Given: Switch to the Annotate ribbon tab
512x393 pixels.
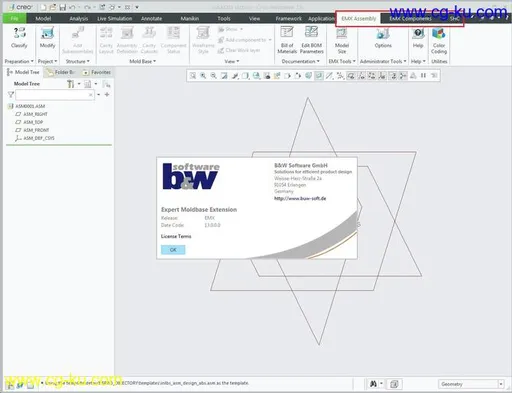Looking at the screenshot, I should point(151,18).
